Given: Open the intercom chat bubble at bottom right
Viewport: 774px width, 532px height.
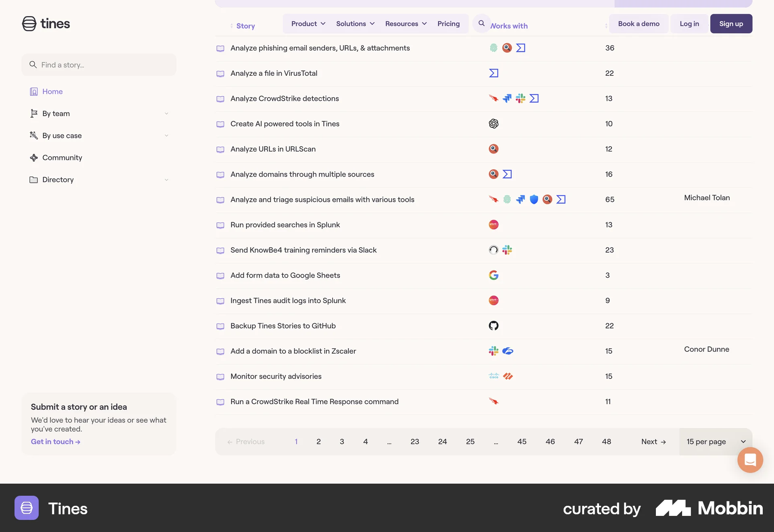Looking at the screenshot, I should click(x=750, y=460).
